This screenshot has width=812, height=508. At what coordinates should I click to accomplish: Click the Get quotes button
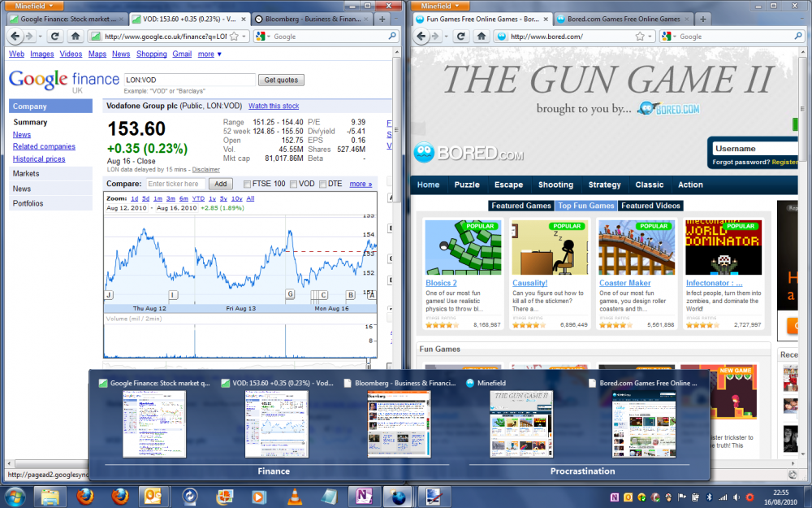pyautogui.click(x=281, y=80)
